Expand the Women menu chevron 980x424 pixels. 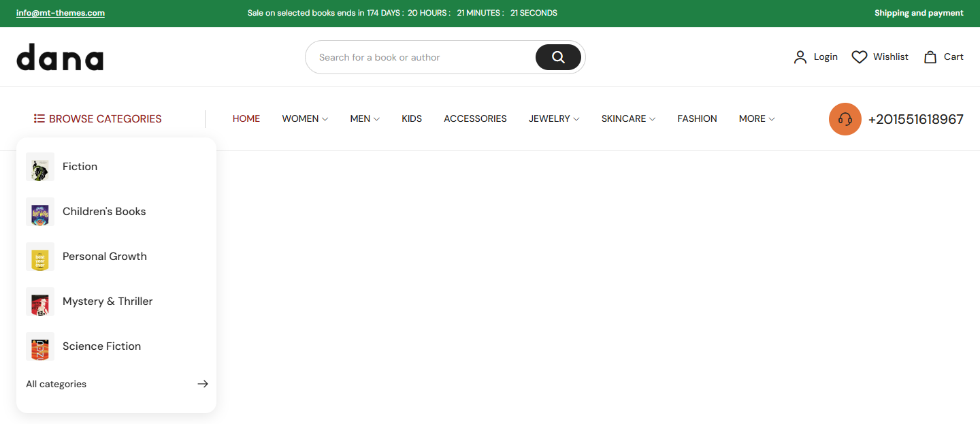(x=325, y=119)
